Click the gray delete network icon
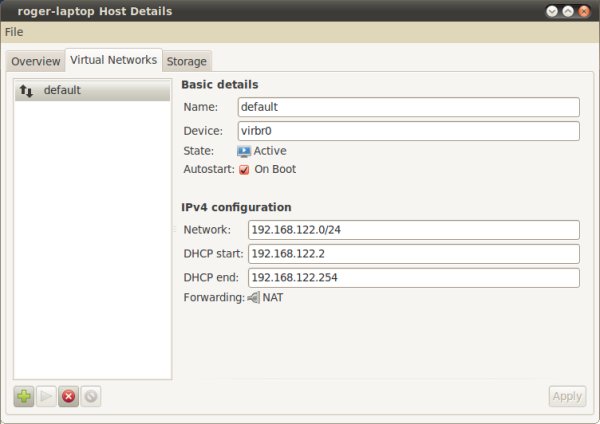Image resolution: width=600 pixels, height=424 pixels. (x=91, y=396)
